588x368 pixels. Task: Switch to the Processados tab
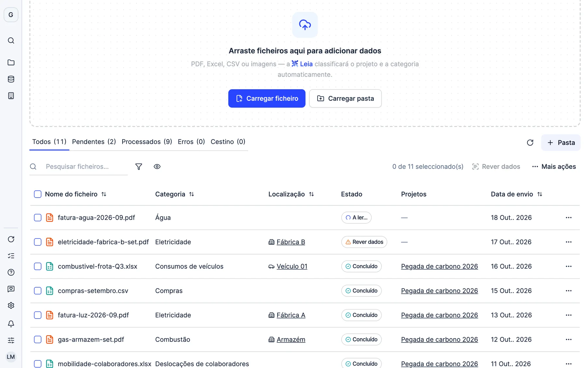(147, 142)
